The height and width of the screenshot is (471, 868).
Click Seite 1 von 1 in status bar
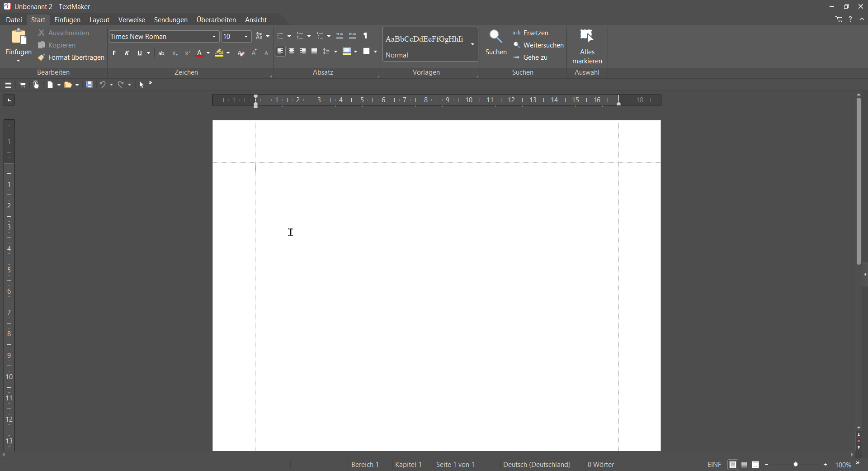coord(455,464)
